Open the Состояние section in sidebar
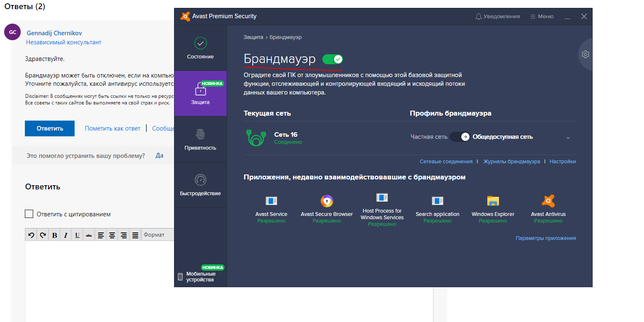Viewport: 644px width, 322px height. (x=200, y=48)
